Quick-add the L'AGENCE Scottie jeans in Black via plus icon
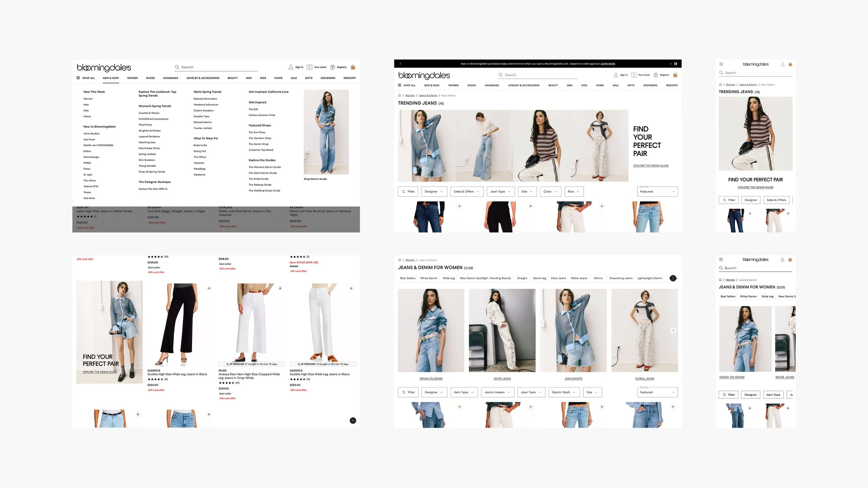 click(x=209, y=288)
